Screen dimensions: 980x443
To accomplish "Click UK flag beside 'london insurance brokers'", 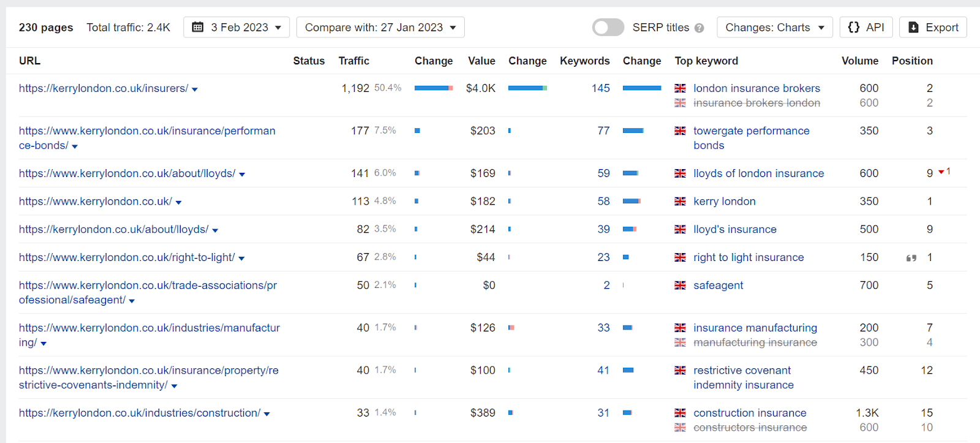I will click(680, 88).
